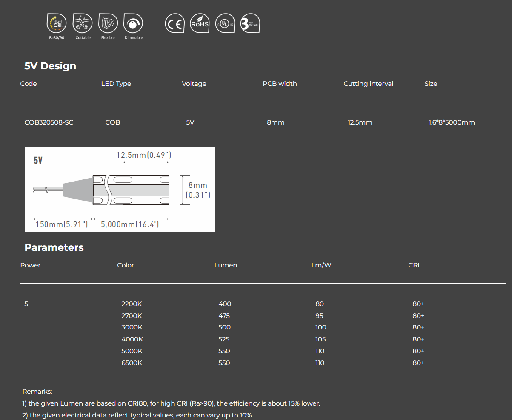The image size is (512, 420).
Task: Select the Cuttable scissors icon
Action: point(82,24)
